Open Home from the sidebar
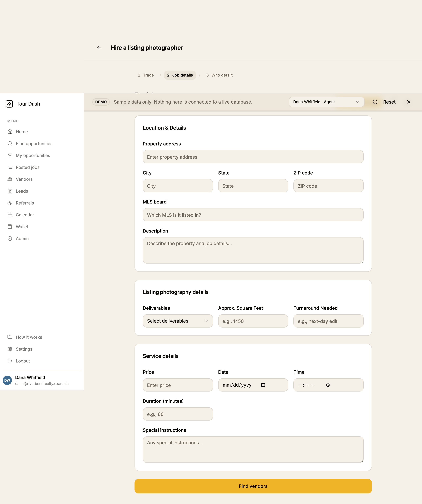This screenshot has height=504, width=422. [22, 131]
